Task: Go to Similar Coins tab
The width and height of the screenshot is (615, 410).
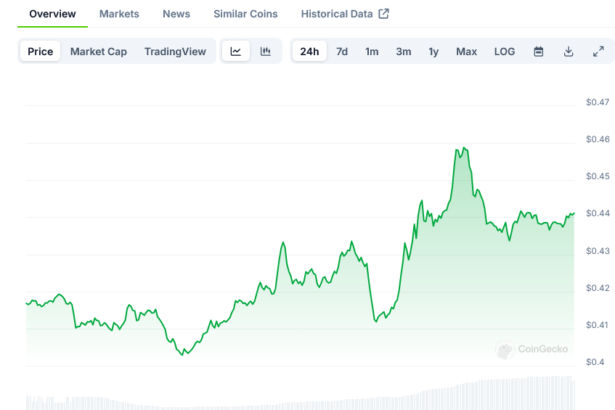Action: click(246, 14)
